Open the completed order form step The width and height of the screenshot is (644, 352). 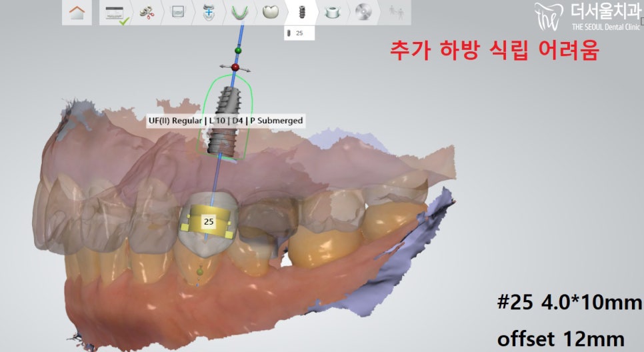click(x=115, y=12)
